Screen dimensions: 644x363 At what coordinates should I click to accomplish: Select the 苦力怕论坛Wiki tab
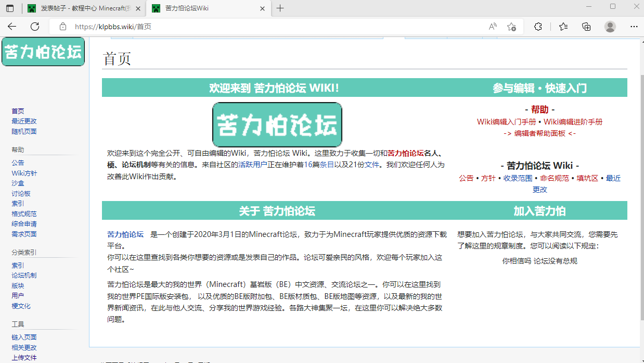(208, 8)
